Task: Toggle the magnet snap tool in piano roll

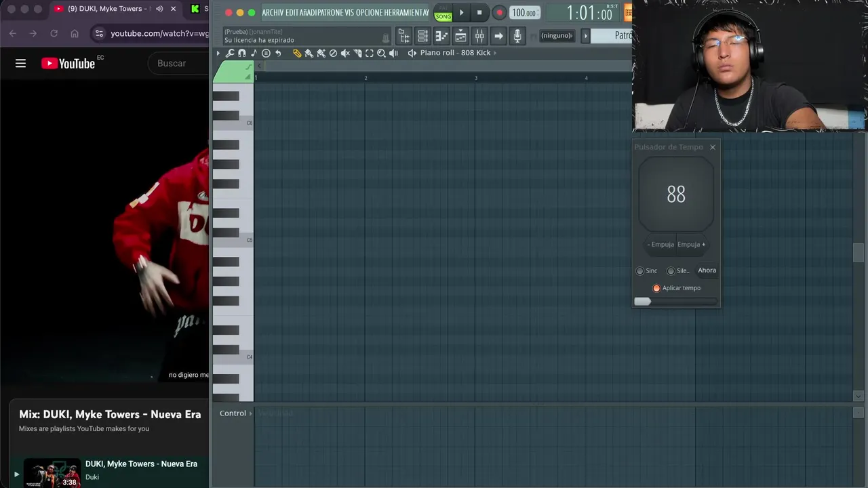Action: tap(242, 53)
